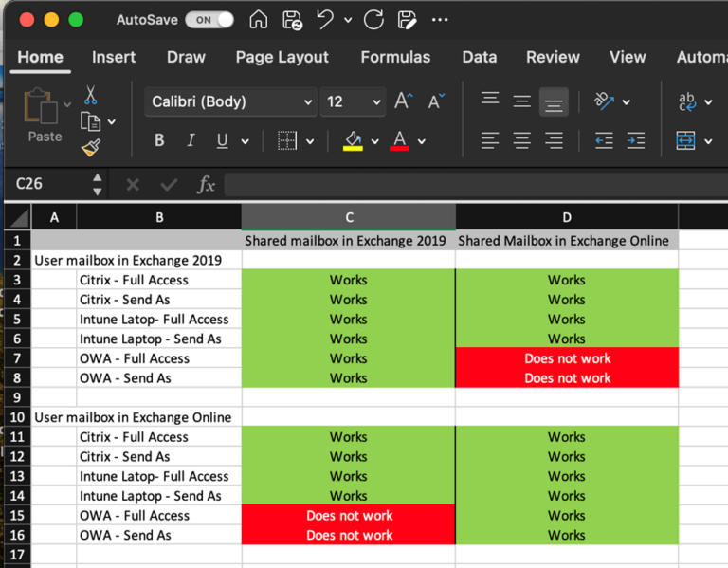Apply center horizontal text alignment
The image size is (728, 568).
click(521, 141)
